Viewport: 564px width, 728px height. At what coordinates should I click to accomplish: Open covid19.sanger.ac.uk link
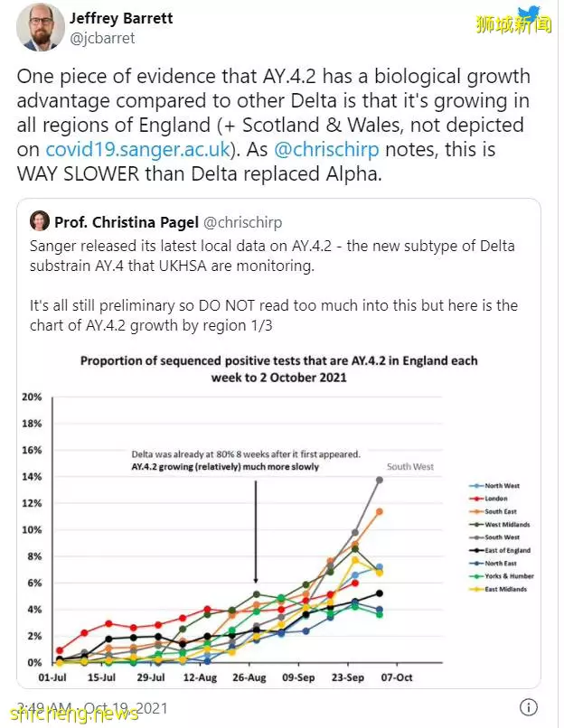click(138, 150)
